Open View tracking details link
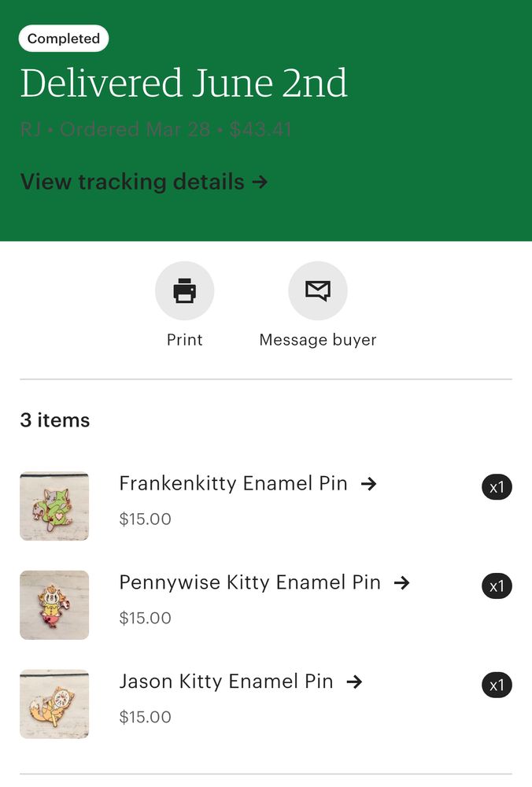The width and height of the screenshot is (532, 787). coord(131,182)
